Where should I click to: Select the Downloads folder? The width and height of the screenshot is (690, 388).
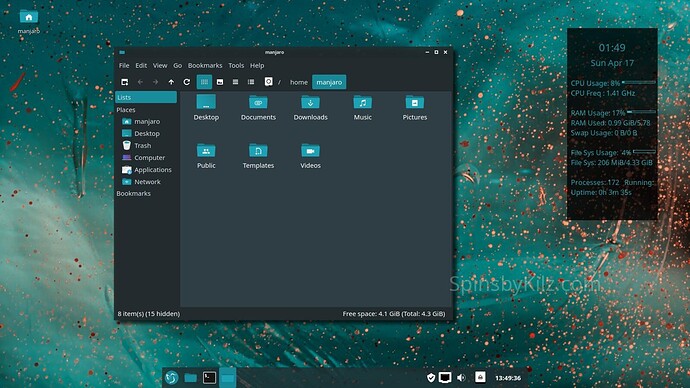[x=311, y=108]
